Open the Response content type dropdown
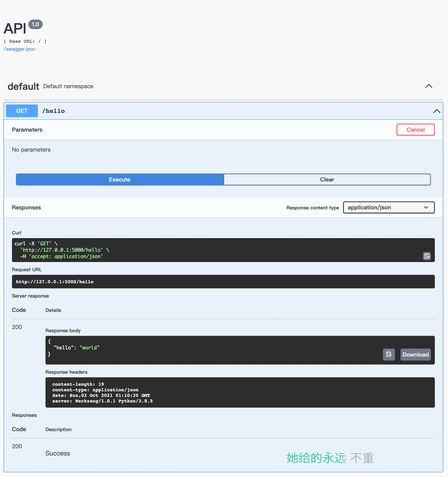This screenshot has height=477, width=448. [x=389, y=208]
